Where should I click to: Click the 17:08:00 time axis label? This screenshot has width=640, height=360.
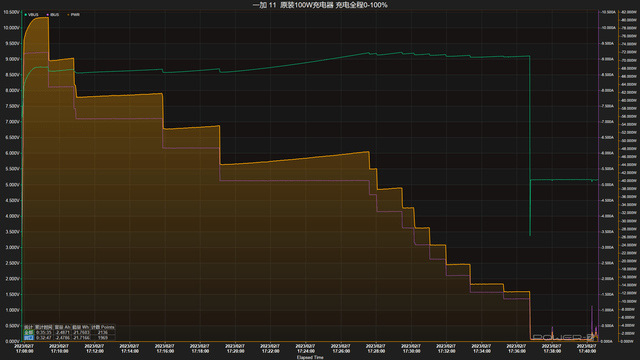point(24,348)
